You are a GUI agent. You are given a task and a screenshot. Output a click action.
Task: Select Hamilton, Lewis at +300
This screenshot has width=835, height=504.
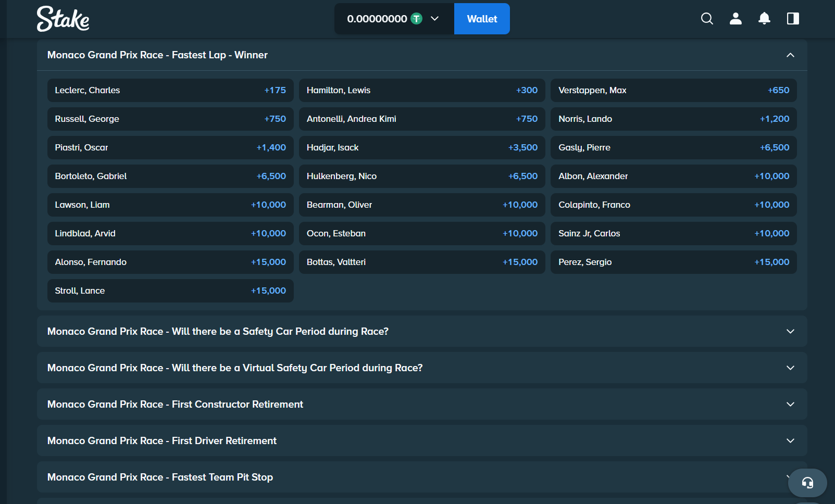click(x=422, y=90)
